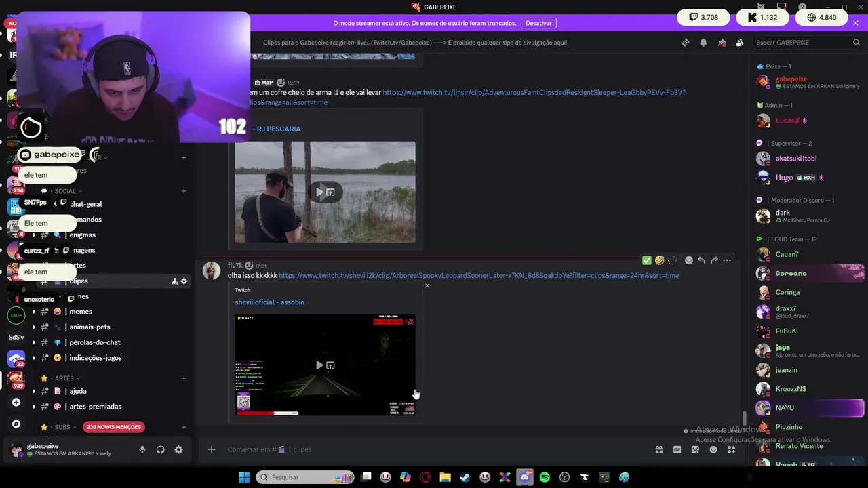The height and width of the screenshot is (488, 868).
Task: Jump to 235 novas menções
Action: click(114, 427)
